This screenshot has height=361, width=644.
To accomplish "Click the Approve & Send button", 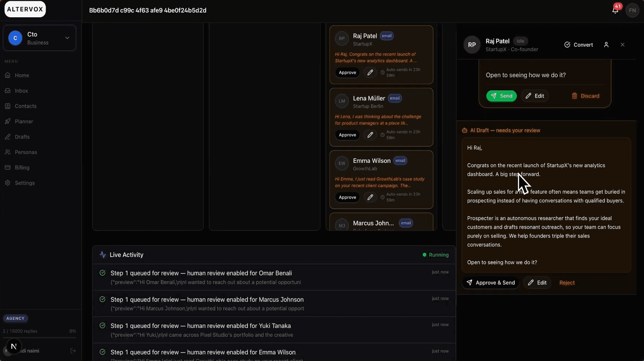I will pyautogui.click(x=490, y=283).
